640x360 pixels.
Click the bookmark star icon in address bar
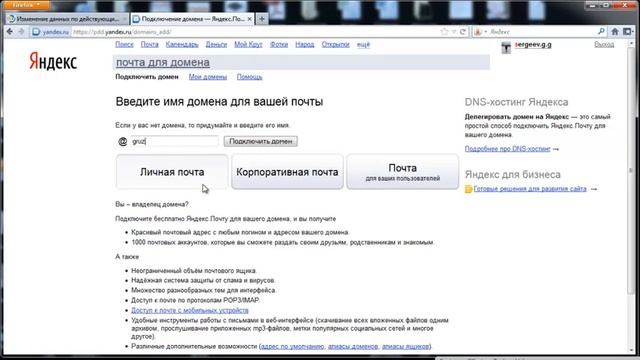444,31
